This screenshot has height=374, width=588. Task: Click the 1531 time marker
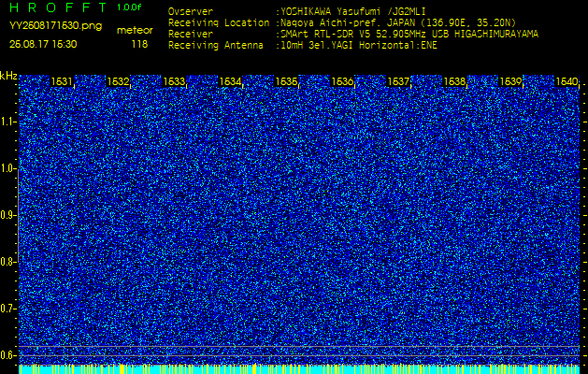click(x=62, y=81)
